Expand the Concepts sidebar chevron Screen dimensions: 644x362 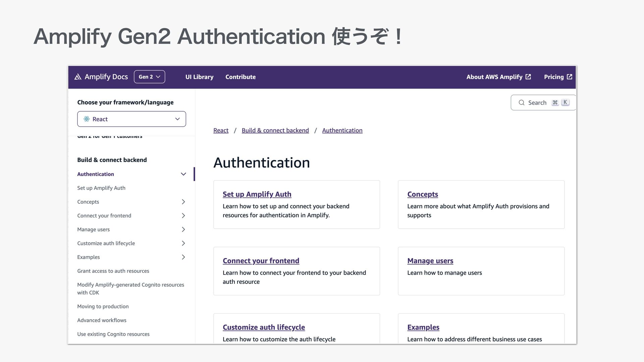click(x=183, y=202)
